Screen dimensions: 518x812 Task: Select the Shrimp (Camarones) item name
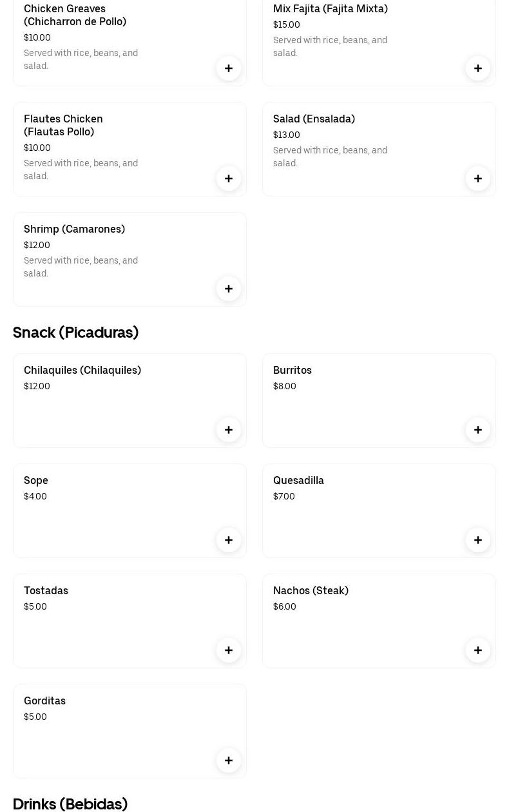(74, 229)
